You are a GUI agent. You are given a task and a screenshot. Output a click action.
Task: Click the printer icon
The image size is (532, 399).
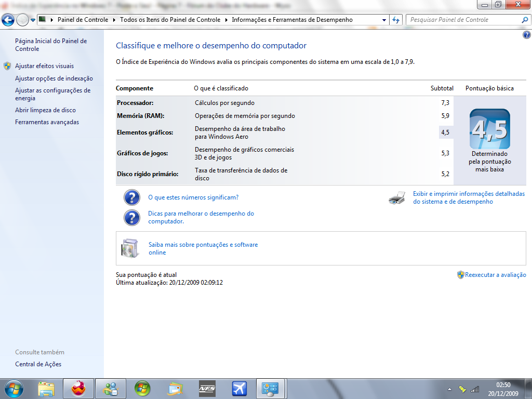(397, 197)
